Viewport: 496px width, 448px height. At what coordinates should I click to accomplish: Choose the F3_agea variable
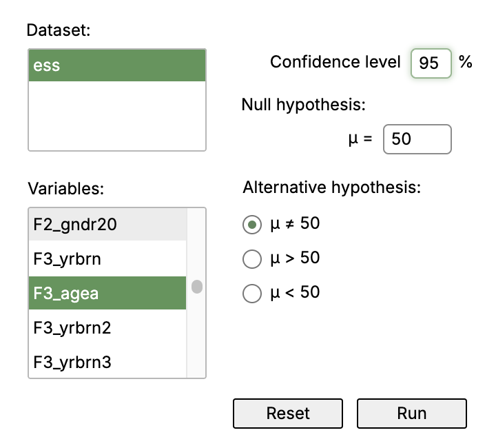pos(107,293)
